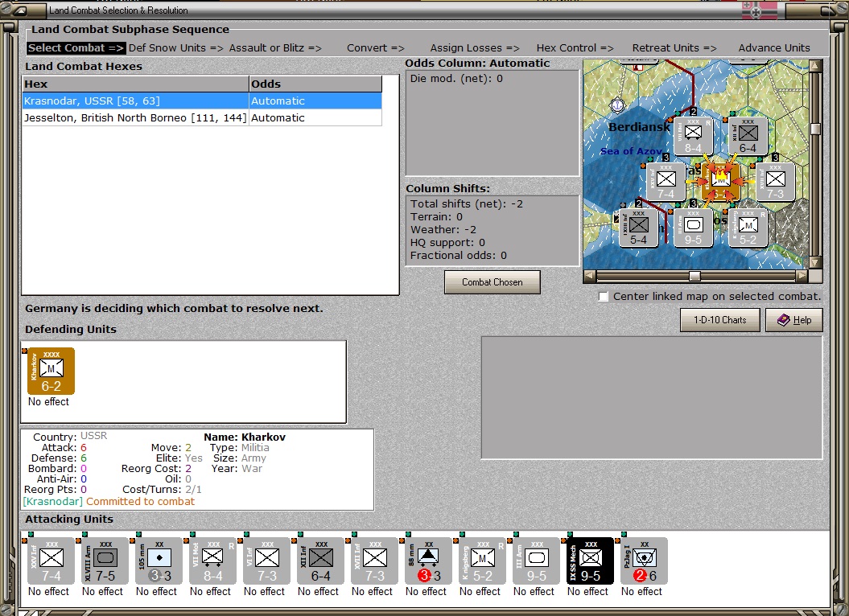Click the 5-2 militia unit on minimap
Viewport: 849px width, 616px height.
[748, 228]
